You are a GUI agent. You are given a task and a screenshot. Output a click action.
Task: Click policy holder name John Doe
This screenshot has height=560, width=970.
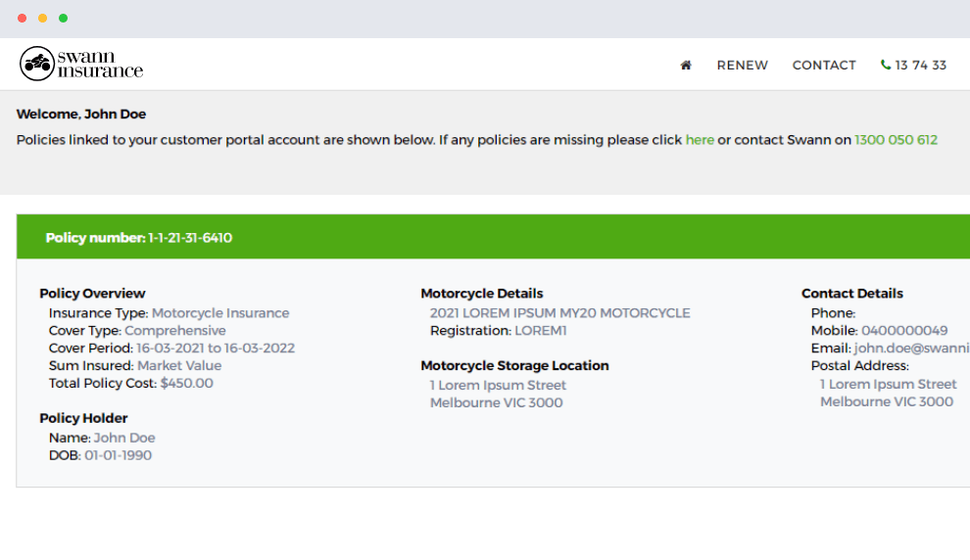pyautogui.click(x=124, y=438)
